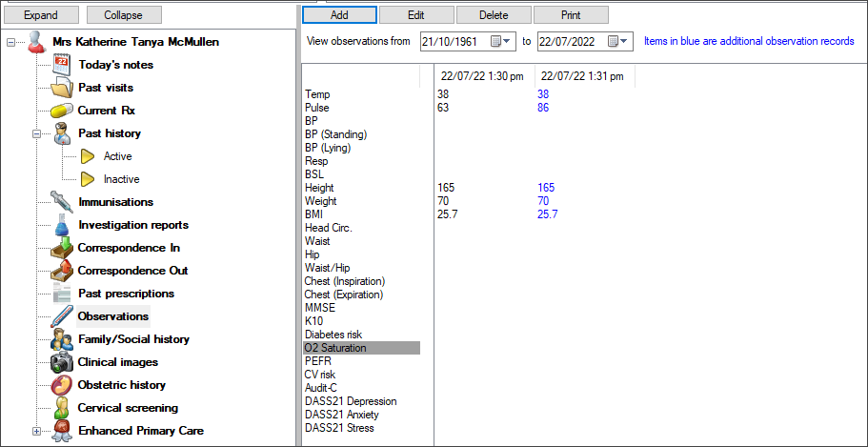Viewport: 868px width, 447px height.
Task: Select the Temp observation row label
Action: tap(317, 94)
